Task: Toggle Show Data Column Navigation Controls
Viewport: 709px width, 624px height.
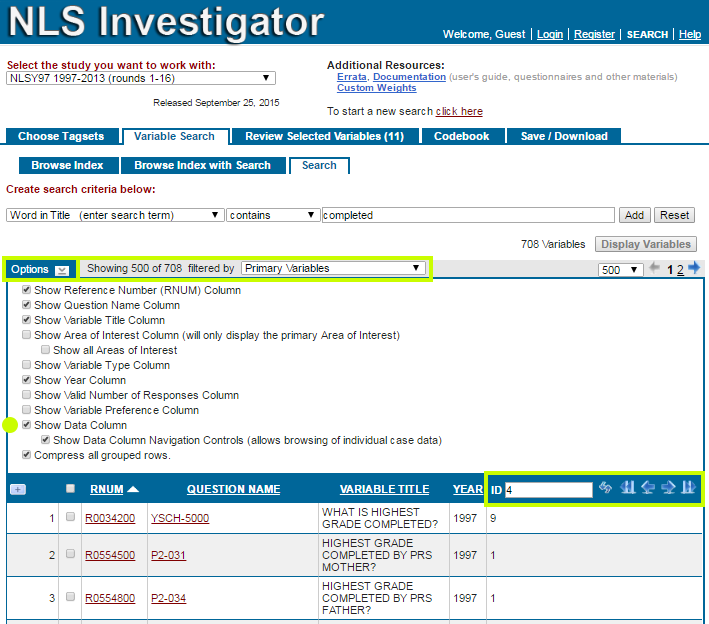Action: [x=45, y=439]
